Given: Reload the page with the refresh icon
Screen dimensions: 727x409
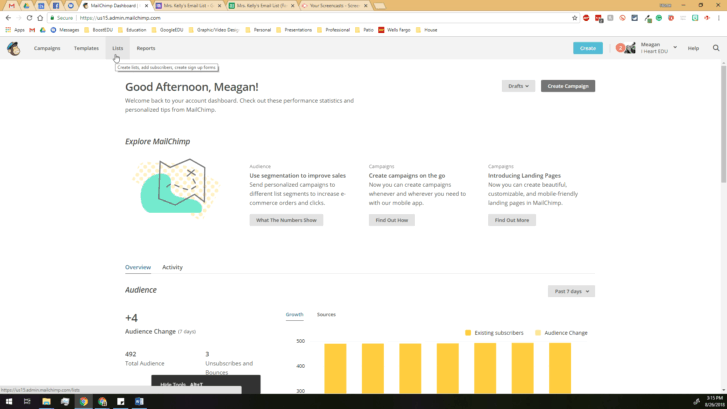Looking at the screenshot, I should click(29, 18).
